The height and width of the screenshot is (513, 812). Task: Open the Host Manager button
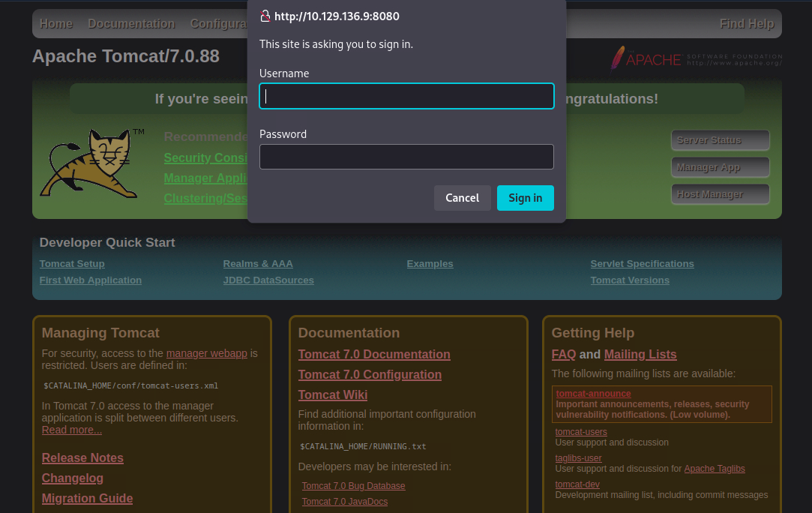[720, 194]
